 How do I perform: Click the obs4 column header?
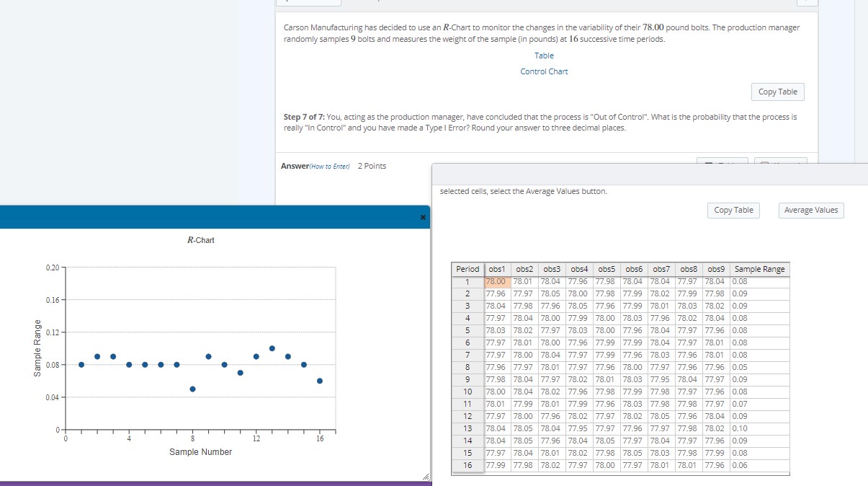click(x=579, y=269)
